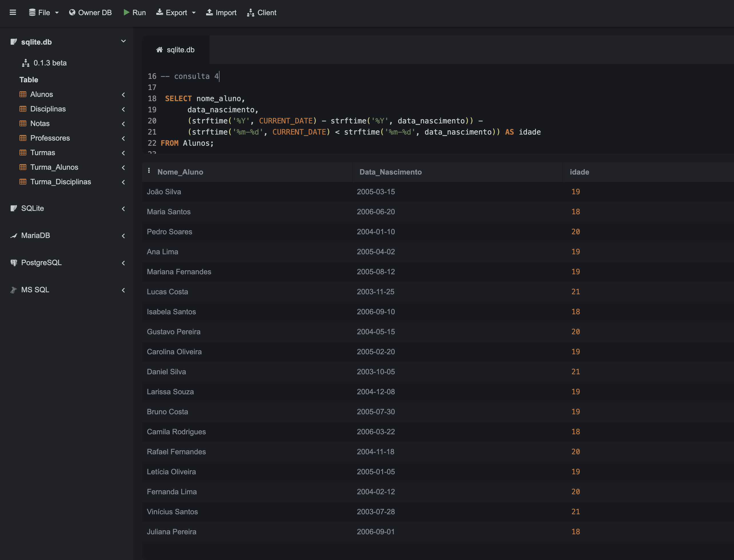Open the File menu
Screen dimensions: 734x560
pos(43,12)
